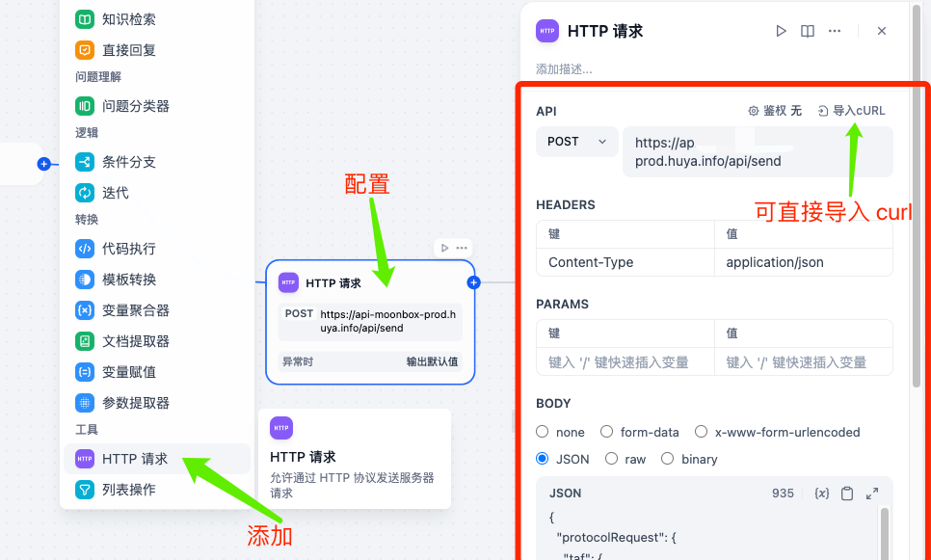Image resolution: width=931 pixels, height=560 pixels.
Task: Open the more options ellipsis in panel header
Action: (835, 31)
